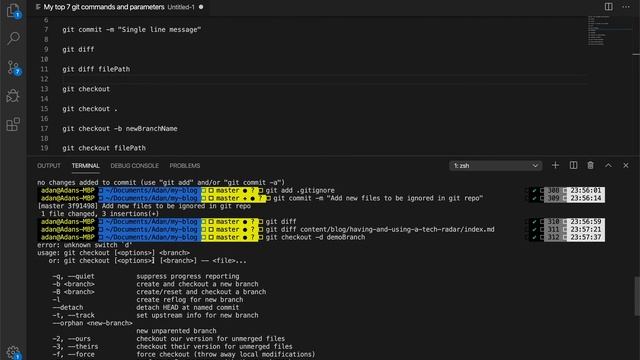Click 'git checkout .' on line 15
640x360 pixels.
pos(90,109)
